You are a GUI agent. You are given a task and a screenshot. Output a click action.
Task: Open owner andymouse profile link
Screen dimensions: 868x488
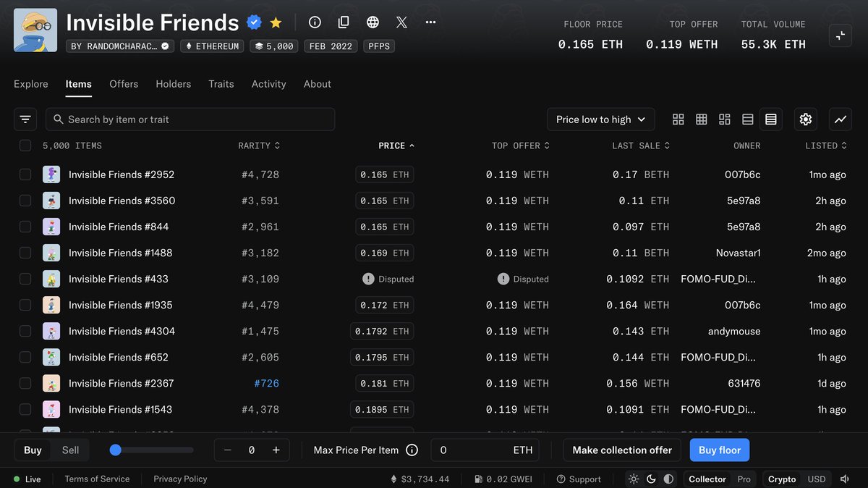[734, 331]
